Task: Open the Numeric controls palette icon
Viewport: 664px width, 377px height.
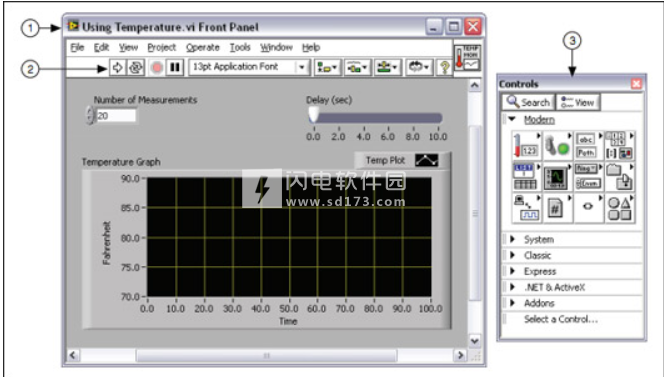Action: pos(526,146)
